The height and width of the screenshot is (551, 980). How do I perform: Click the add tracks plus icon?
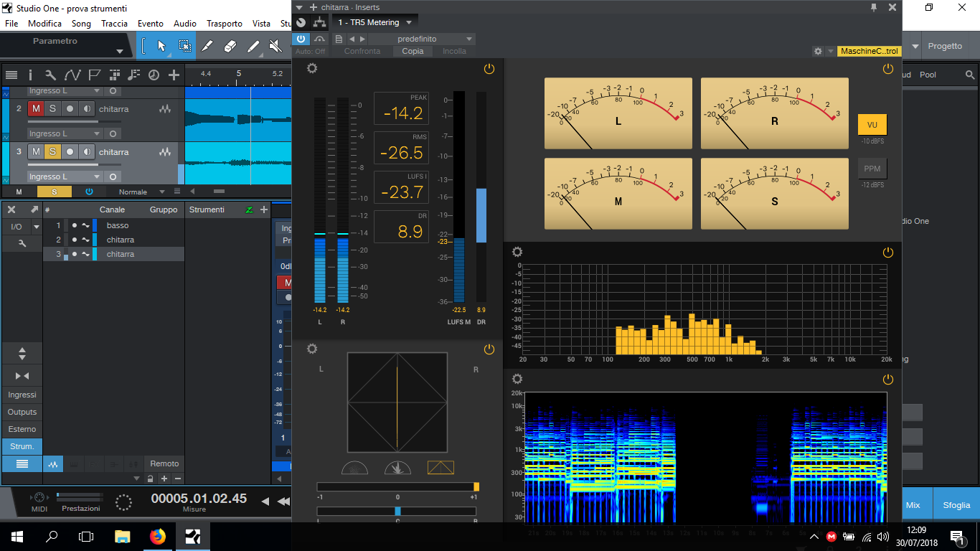(174, 75)
